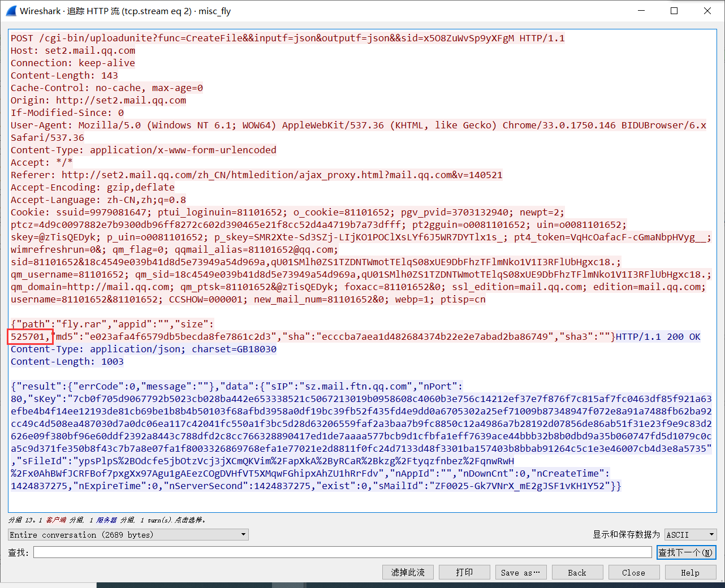Click Content-Type: application/json; charset=GB18030 line

[x=144, y=349]
